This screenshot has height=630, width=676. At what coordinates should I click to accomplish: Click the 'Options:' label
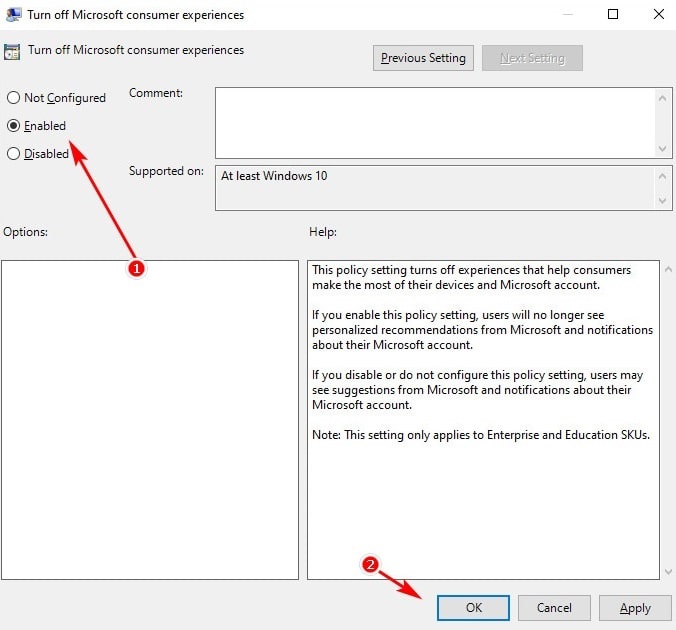tap(25, 232)
